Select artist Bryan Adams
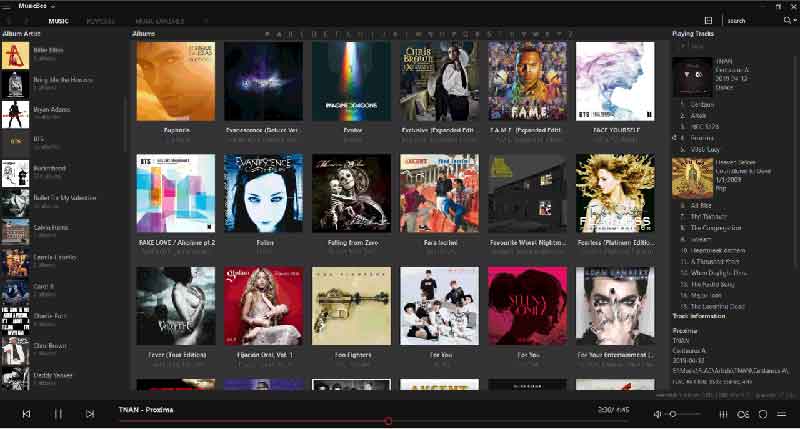This screenshot has width=800, height=429. tap(61, 114)
